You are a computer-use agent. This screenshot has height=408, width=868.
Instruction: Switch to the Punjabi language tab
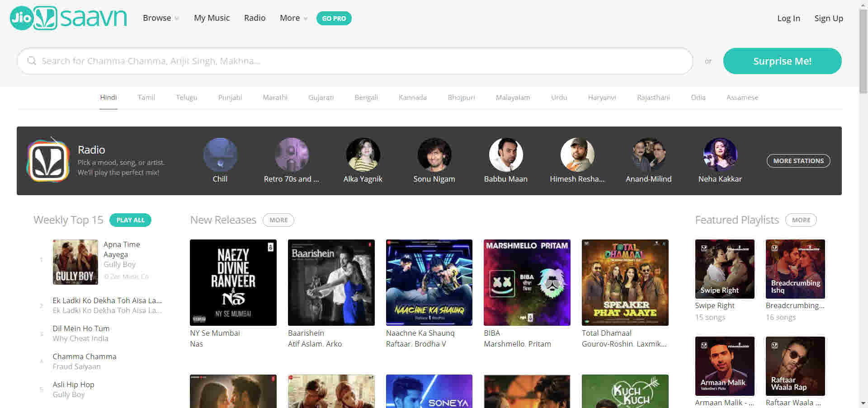[230, 97]
